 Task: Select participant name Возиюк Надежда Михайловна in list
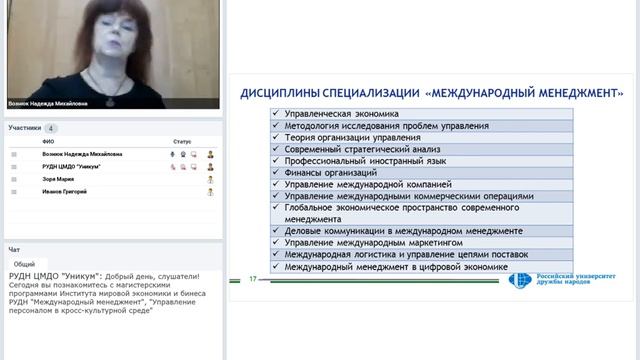click(82, 154)
